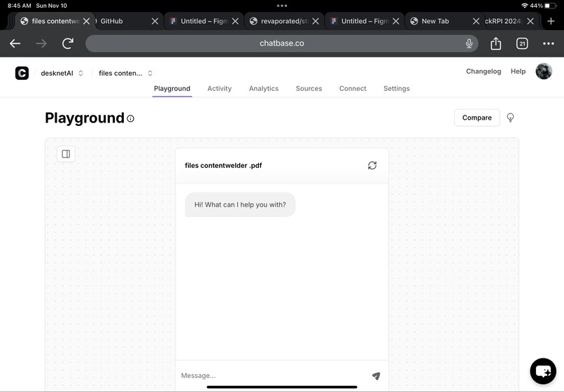Screen dimensions: 564x392
Task: Open the Sources tab
Action: (309, 89)
